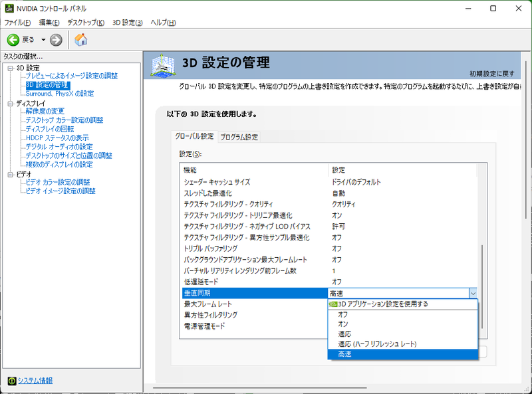
Task: Select 最大フレーム レート row
Action: pos(255,304)
